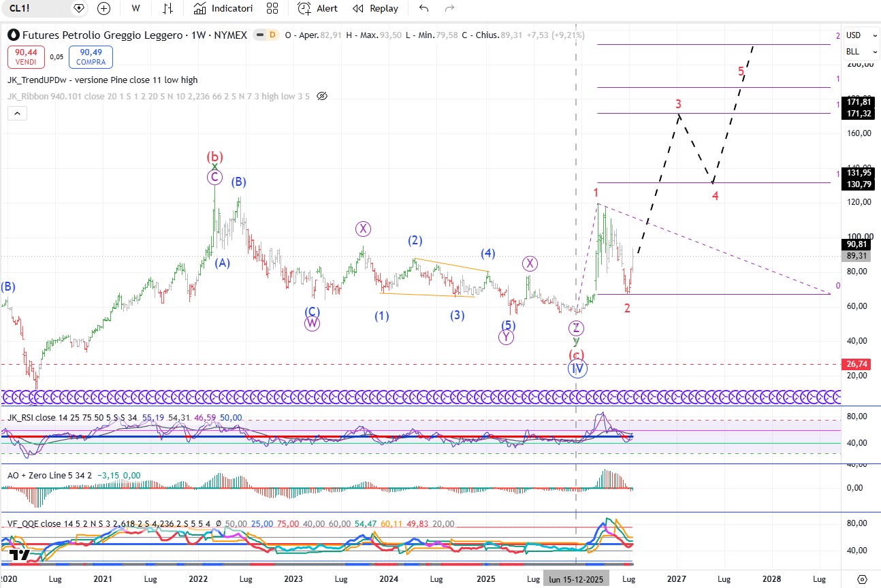The width and height of the screenshot is (881, 588).
Task: Undo the last chart action
Action: (424, 8)
